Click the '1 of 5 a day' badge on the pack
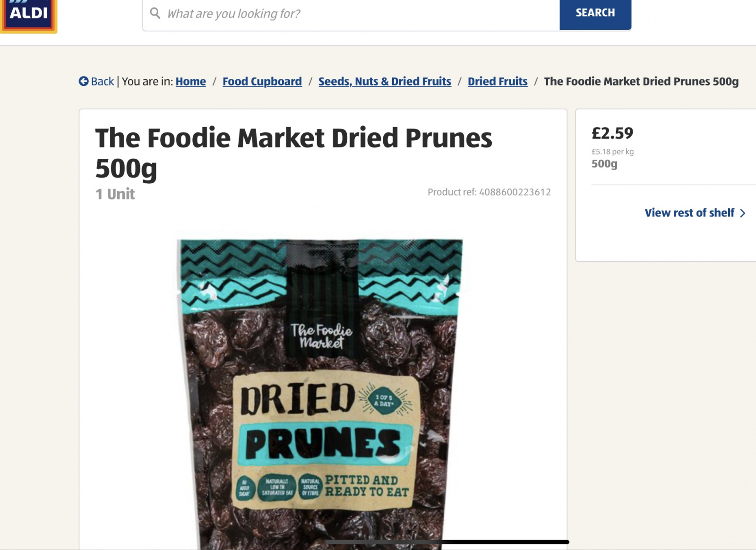Screen dimensions: 756x550 click(384, 401)
